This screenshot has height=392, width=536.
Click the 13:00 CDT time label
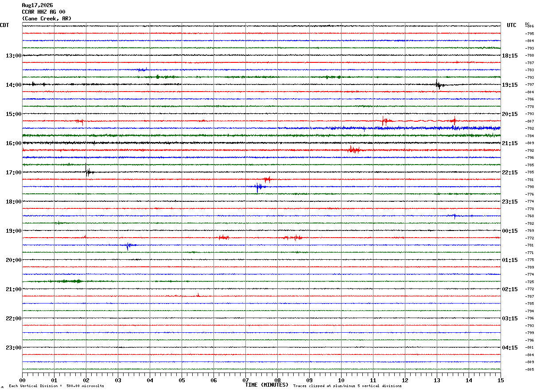point(13,56)
